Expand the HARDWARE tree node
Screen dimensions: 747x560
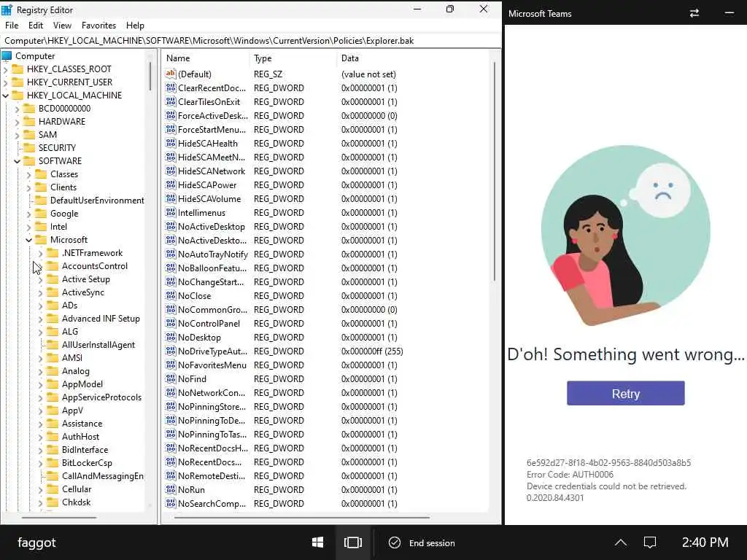click(18, 122)
